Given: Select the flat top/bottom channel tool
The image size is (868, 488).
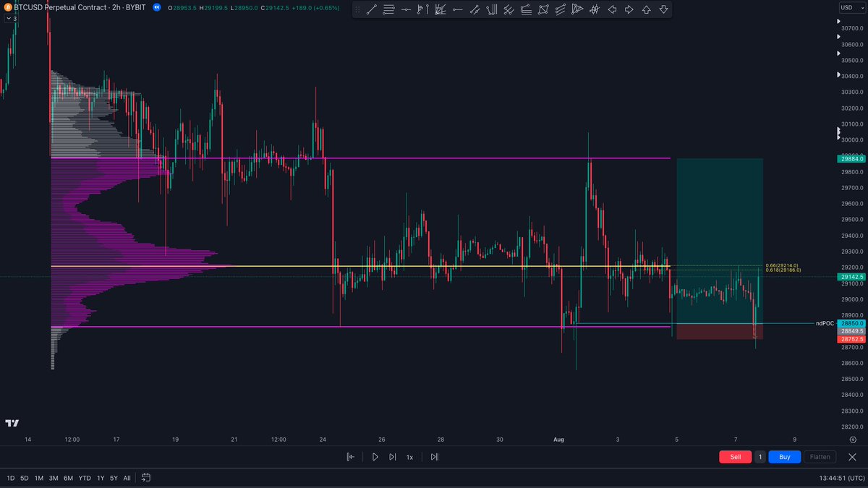Looking at the screenshot, I should point(526,10).
